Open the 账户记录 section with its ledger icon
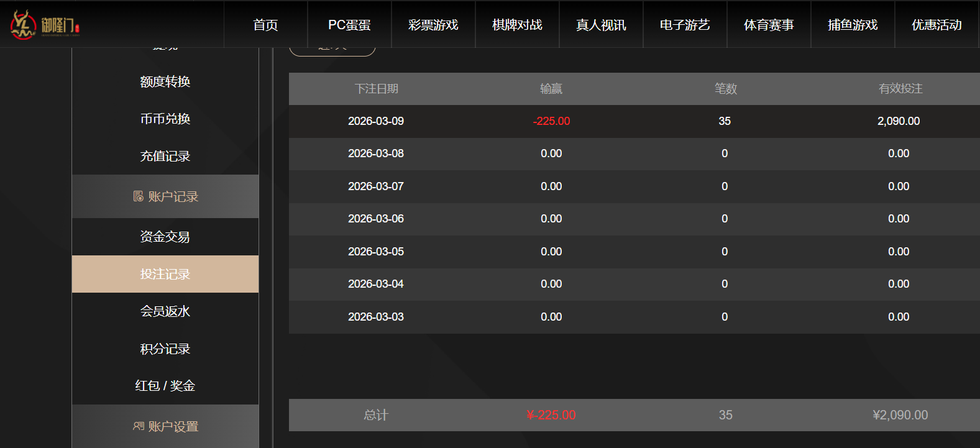 (x=165, y=196)
